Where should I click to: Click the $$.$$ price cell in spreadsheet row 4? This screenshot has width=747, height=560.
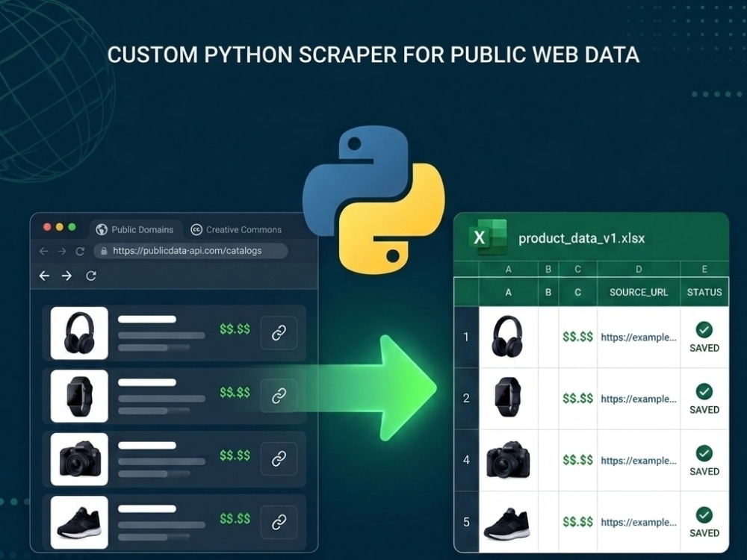click(578, 460)
